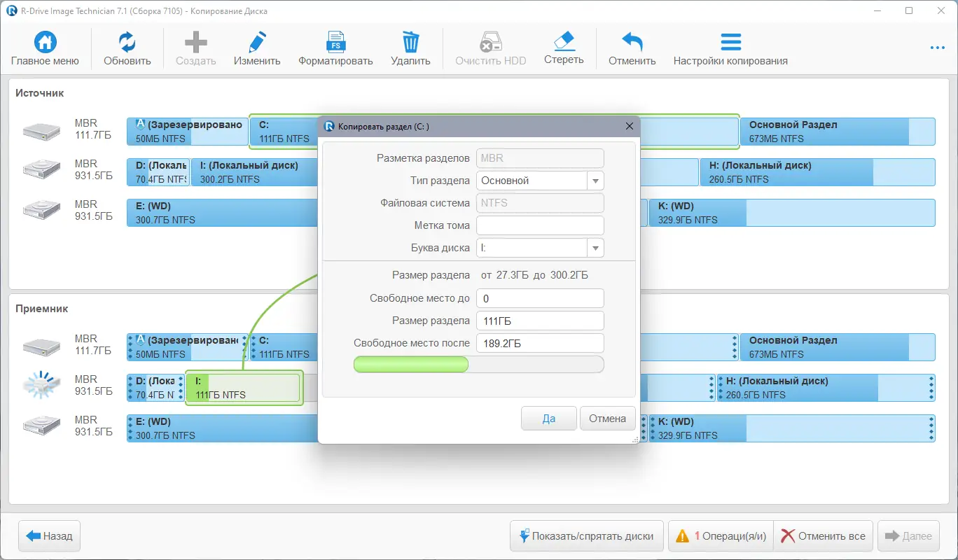Image resolution: width=958 pixels, height=560 pixels.
Task: Select partition D: 70.4ГБ under Источник
Action: point(158,172)
